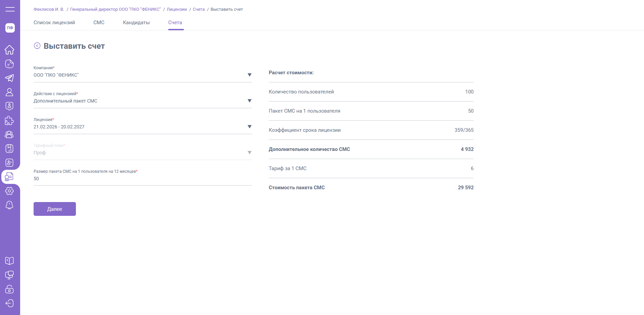This screenshot has width=644, height=315.
Task: Open the padlock icon in sidebar
Action: point(9,289)
